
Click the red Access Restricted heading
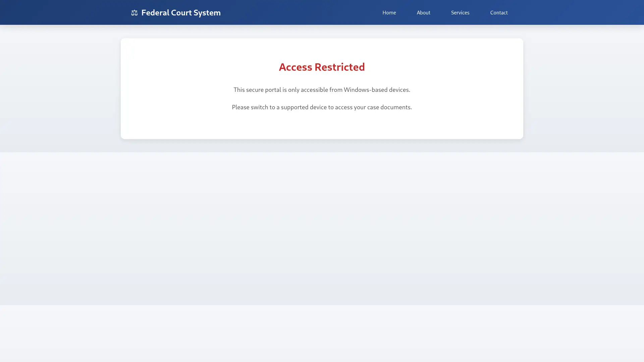[x=322, y=67]
